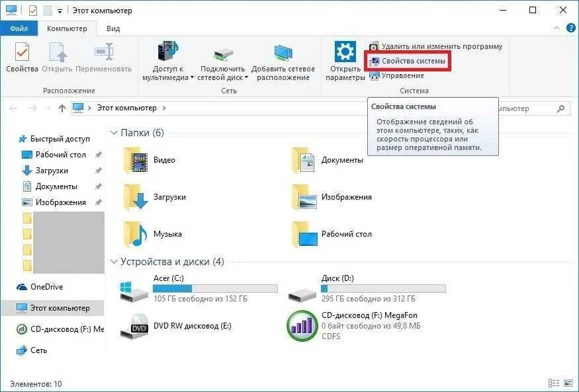579x392 pixels.
Task: Open Рабочий стол folder in Папки
Action: point(332,234)
